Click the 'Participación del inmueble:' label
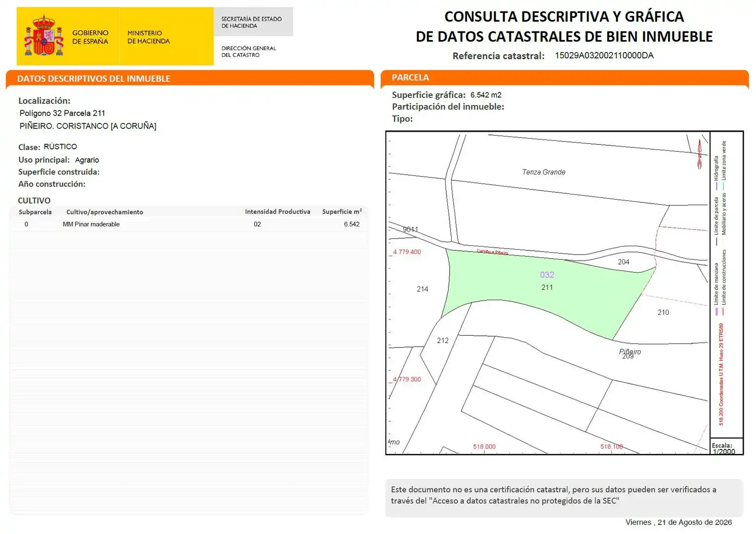756x534 pixels. 448,107
